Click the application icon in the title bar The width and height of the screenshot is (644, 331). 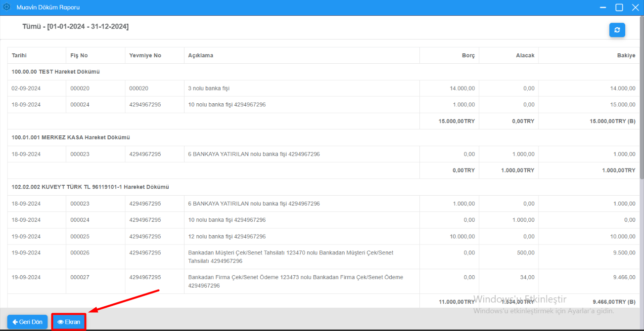pos(7,7)
